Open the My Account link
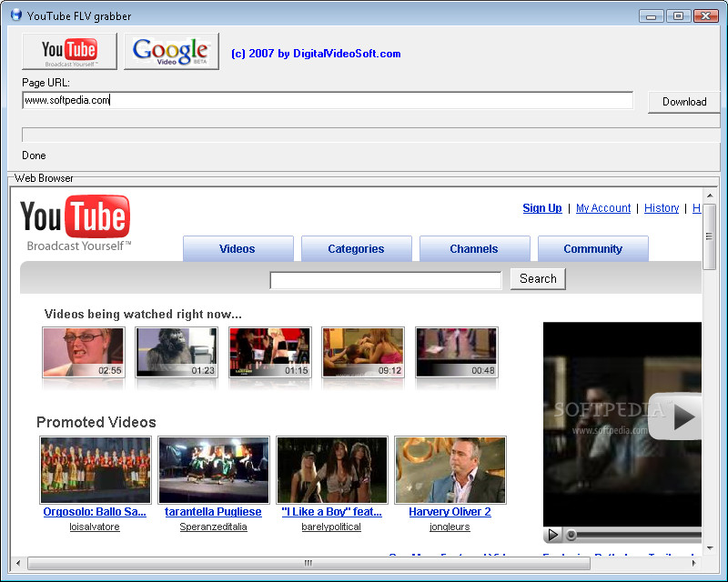This screenshot has width=728, height=582. pos(603,208)
